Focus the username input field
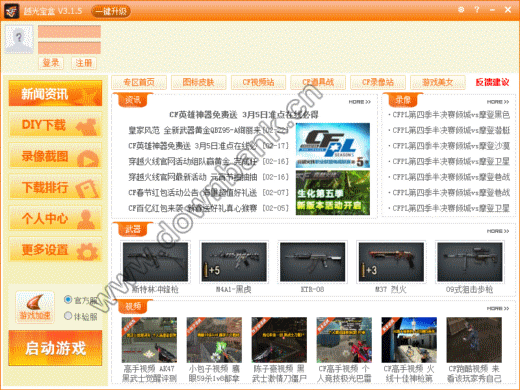This screenshot has width=520, height=390. [69, 32]
